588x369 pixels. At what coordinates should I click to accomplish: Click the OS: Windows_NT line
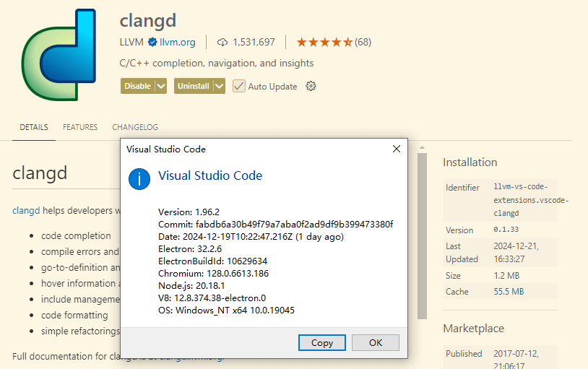click(x=226, y=310)
